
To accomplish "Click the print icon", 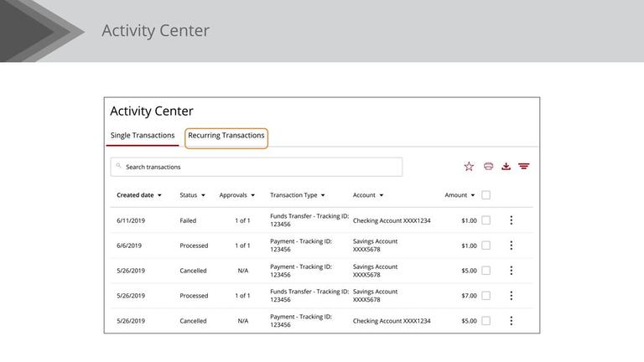I will pos(488,167).
